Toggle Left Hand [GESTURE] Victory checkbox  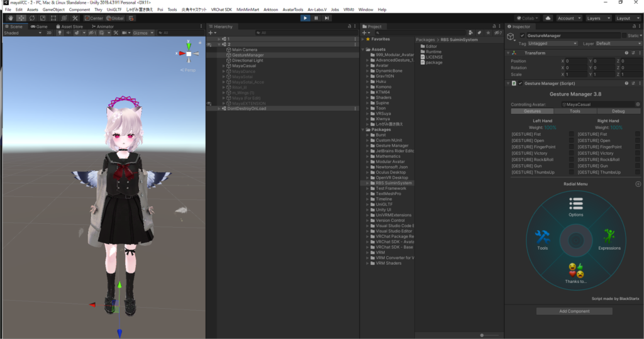pyautogui.click(x=571, y=153)
